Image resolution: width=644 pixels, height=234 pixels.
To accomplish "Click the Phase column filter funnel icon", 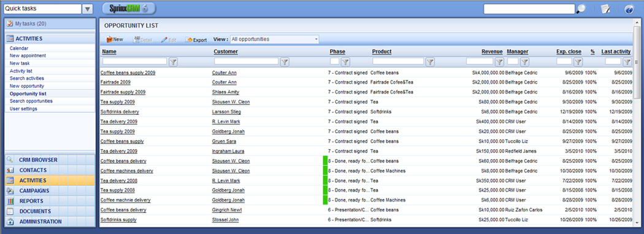I will tap(345, 61).
